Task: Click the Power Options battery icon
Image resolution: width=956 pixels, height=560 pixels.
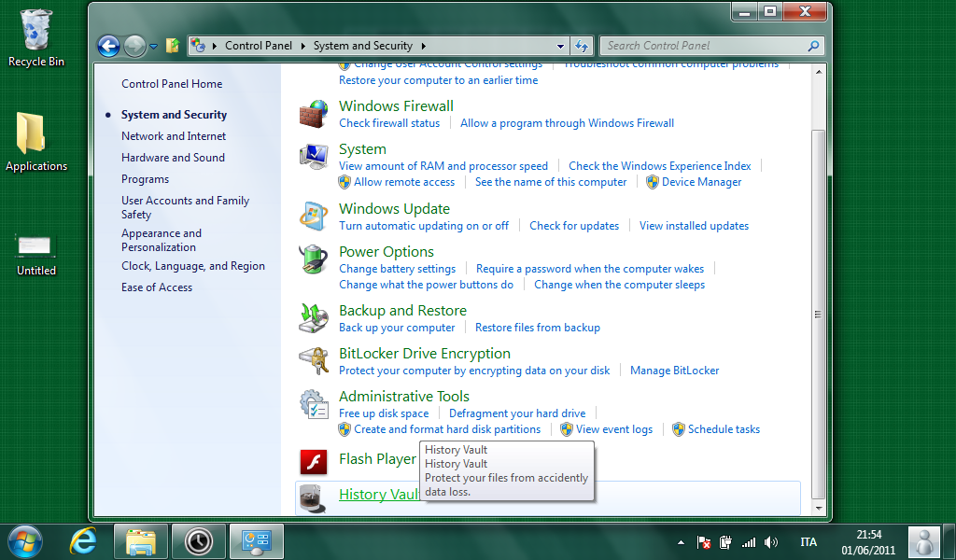Action: click(314, 259)
